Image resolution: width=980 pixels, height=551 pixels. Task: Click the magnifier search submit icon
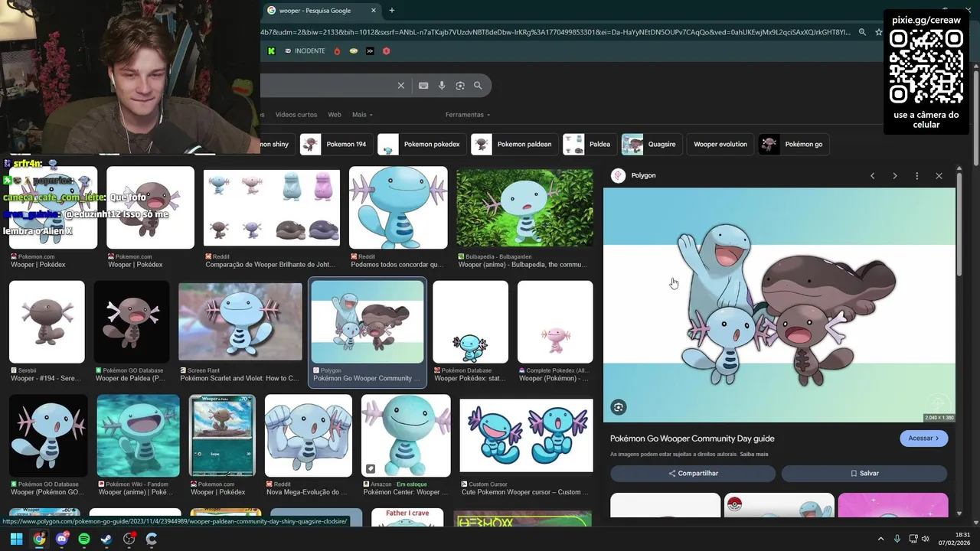pyautogui.click(x=478, y=86)
